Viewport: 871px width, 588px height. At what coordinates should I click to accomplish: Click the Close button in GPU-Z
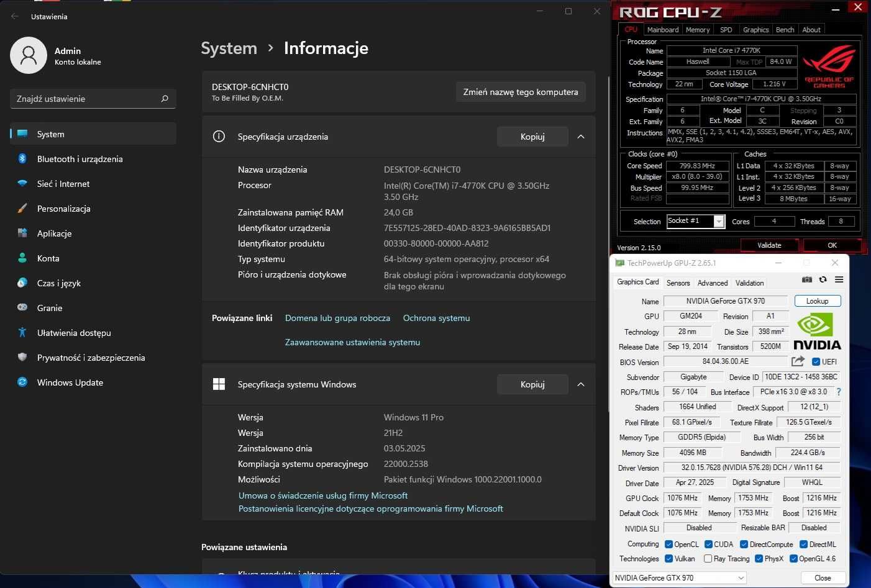[x=823, y=578]
